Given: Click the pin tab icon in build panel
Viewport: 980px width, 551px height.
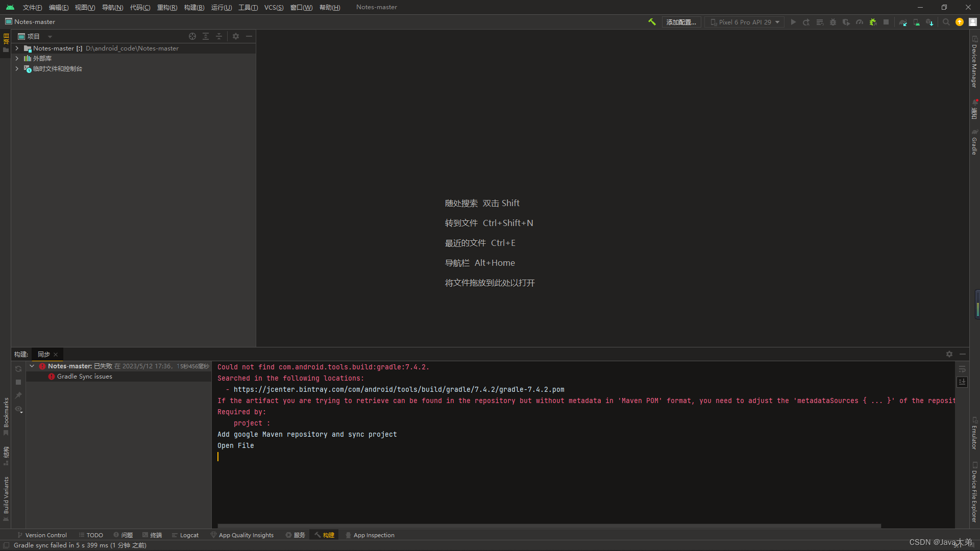Looking at the screenshot, I should click(18, 395).
